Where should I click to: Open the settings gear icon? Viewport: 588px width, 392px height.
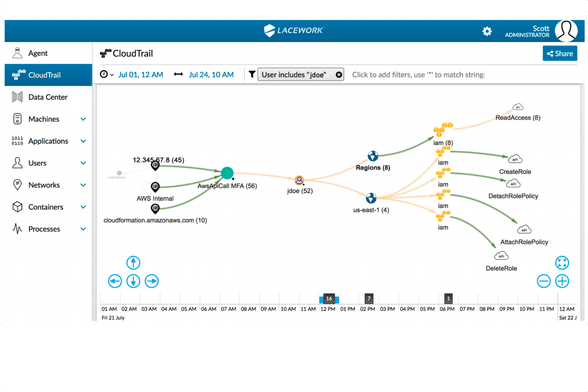pyautogui.click(x=487, y=31)
